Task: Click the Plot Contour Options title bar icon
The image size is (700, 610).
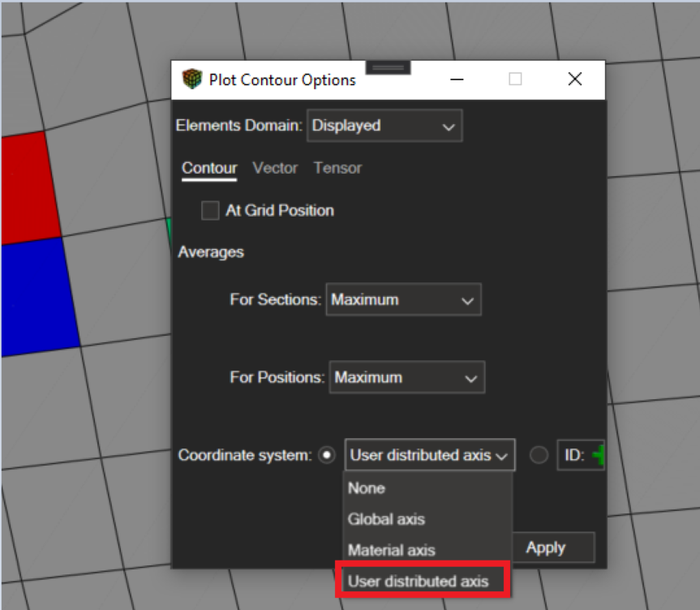Action: coord(191,79)
